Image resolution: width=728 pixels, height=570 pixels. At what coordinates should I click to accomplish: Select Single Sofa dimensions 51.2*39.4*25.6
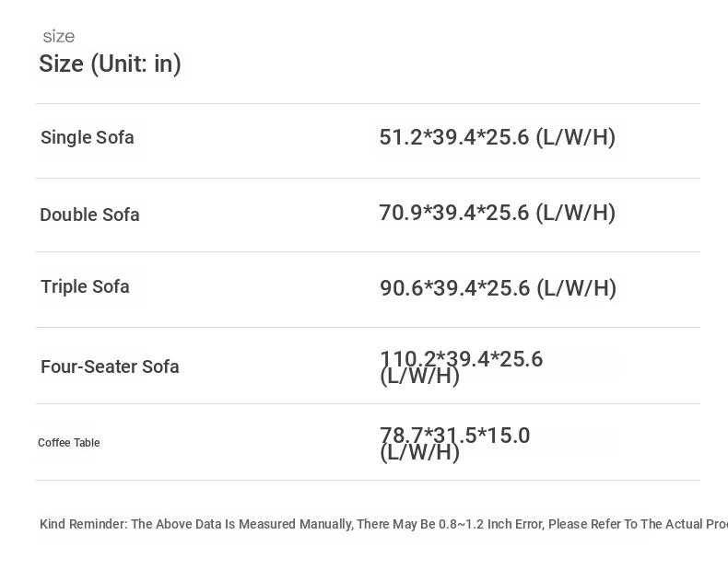(x=454, y=137)
